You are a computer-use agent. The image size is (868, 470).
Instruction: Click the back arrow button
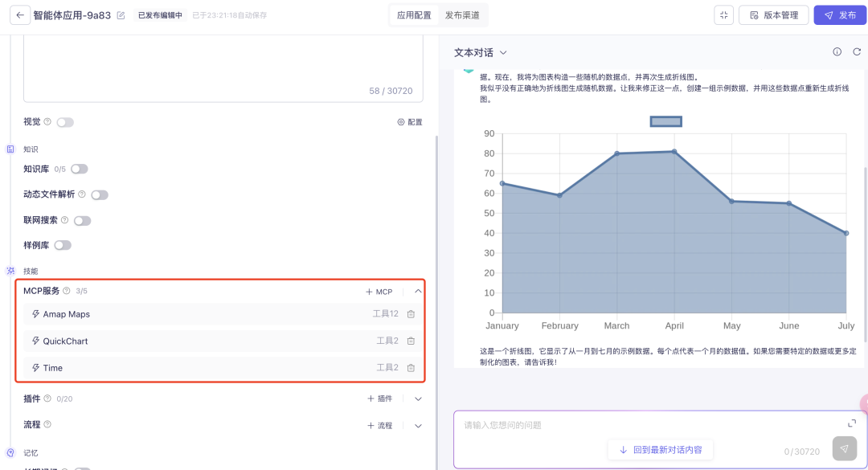20,15
